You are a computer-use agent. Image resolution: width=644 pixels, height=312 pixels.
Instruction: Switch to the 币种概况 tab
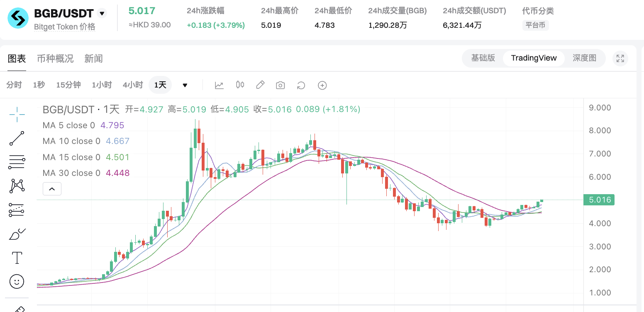(55, 58)
